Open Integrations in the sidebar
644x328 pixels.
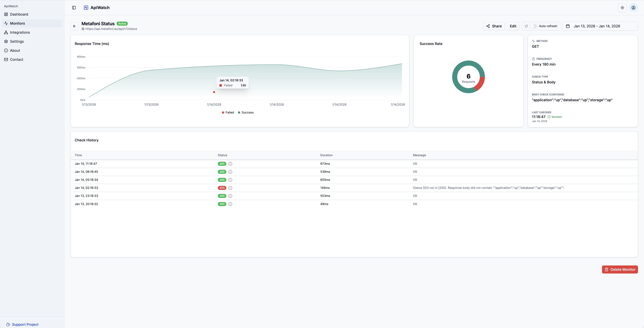click(x=20, y=32)
